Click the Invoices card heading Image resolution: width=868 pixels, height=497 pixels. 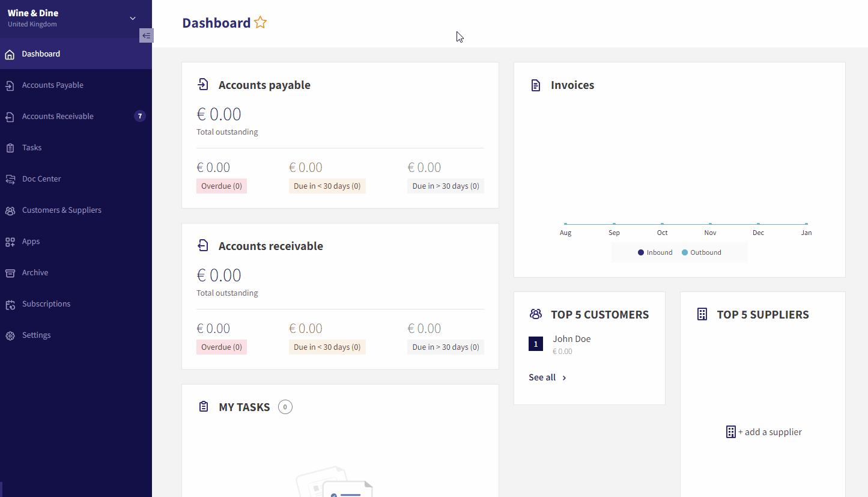(572, 85)
